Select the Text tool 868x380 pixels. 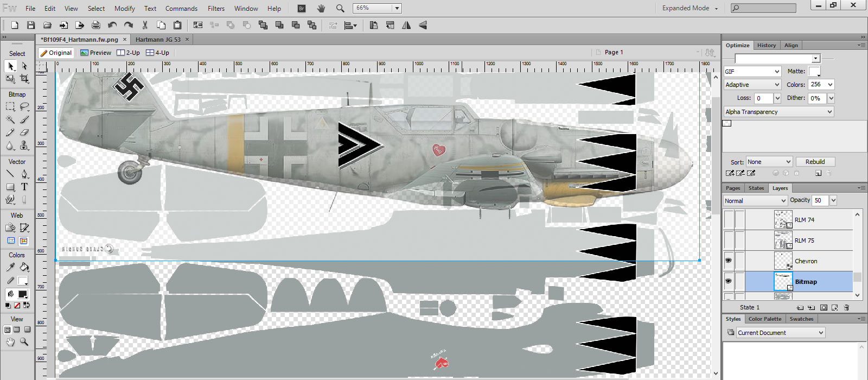[24, 187]
